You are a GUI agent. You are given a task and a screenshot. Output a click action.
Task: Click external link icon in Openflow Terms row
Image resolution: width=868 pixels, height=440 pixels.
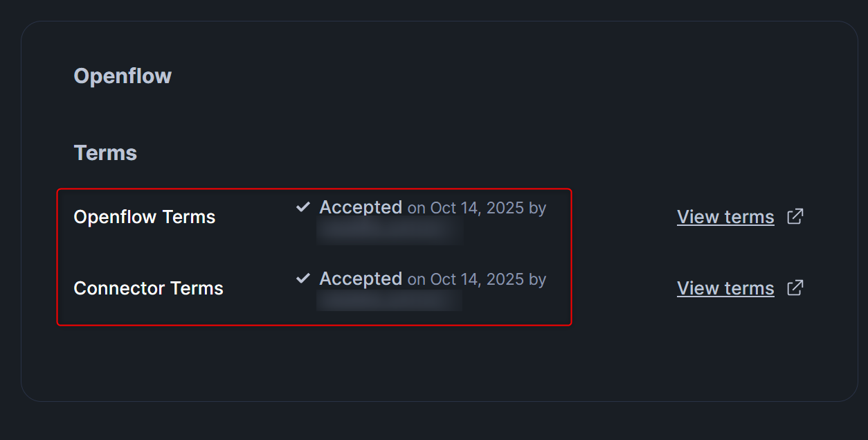tap(795, 216)
